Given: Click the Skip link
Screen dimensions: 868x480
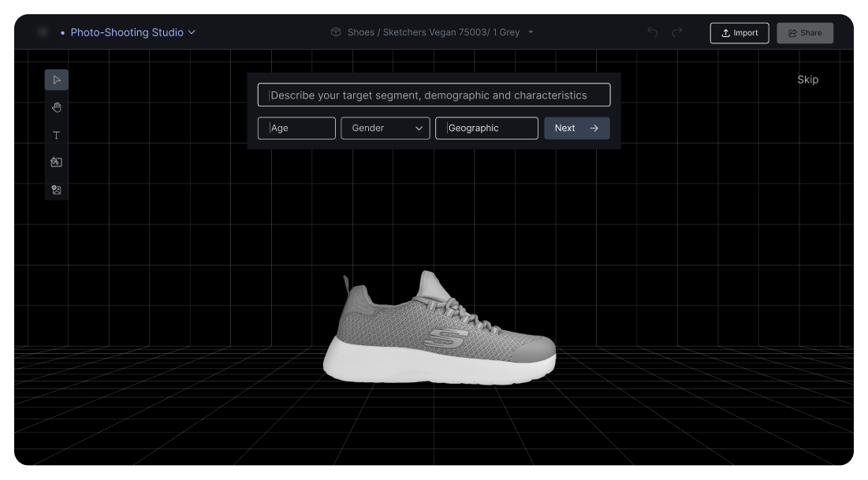Looking at the screenshot, I should click(x=807, y=80).
